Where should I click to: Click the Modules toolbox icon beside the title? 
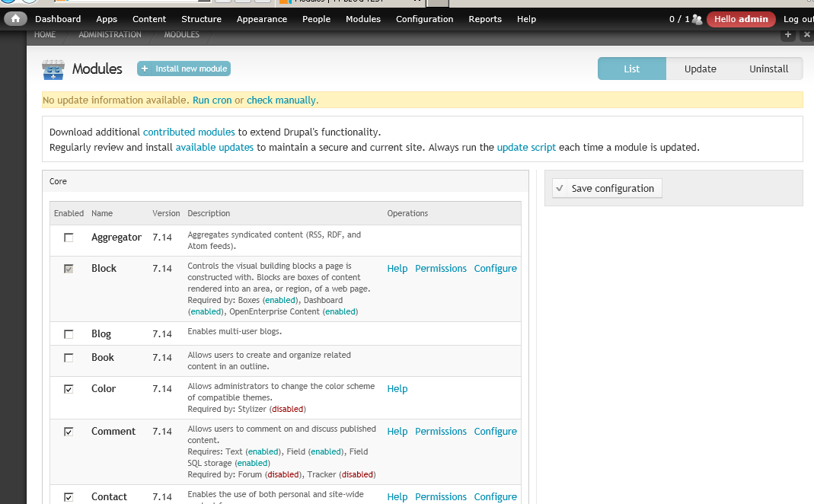(53, 69)
